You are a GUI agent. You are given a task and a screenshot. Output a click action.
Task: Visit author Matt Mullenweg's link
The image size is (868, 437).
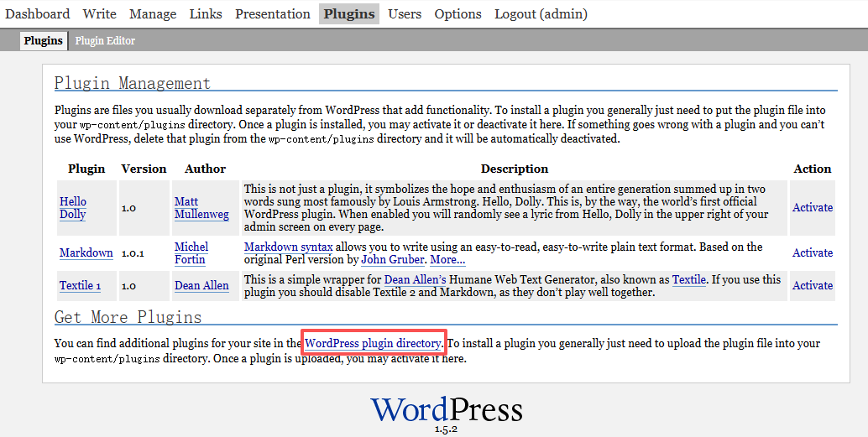tap(201, 208)
